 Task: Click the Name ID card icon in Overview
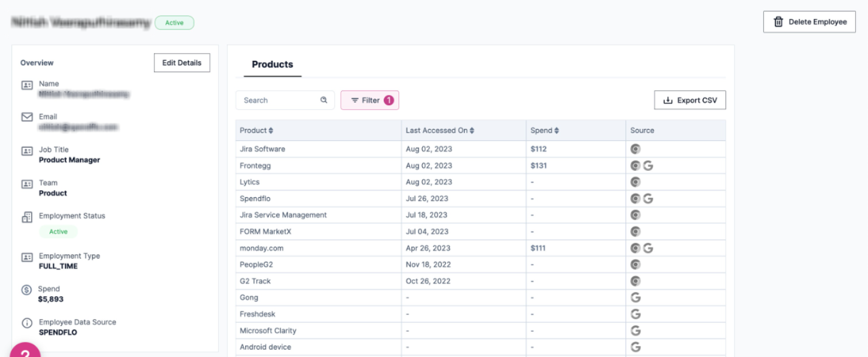pyautogui.click(x=27, y=85)
